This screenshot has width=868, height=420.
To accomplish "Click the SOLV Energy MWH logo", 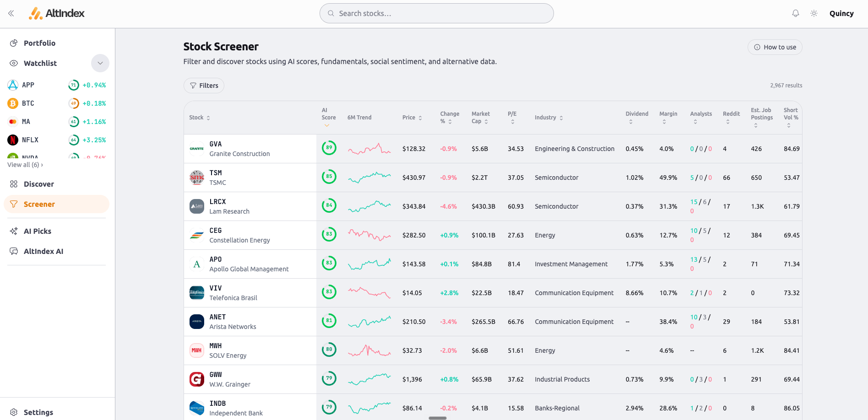I will [197, 350].
